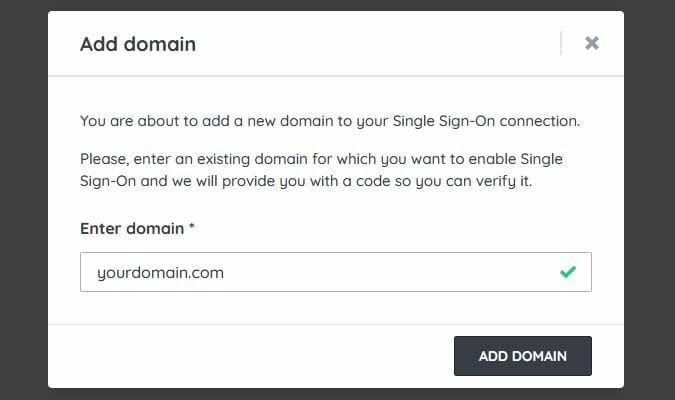The image size is (675, 400).
Task: Dismiss dialog via dark overlay on right
Action: coord(650,200)
